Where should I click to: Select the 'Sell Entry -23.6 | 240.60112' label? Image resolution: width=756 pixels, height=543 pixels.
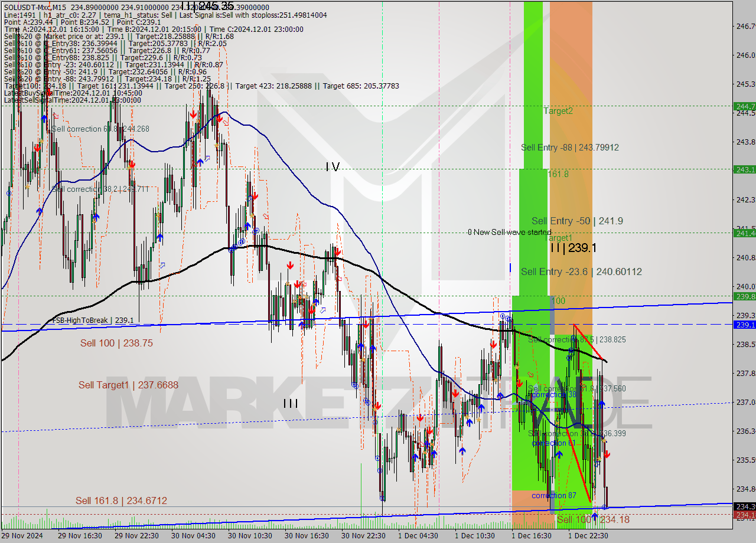581,271
